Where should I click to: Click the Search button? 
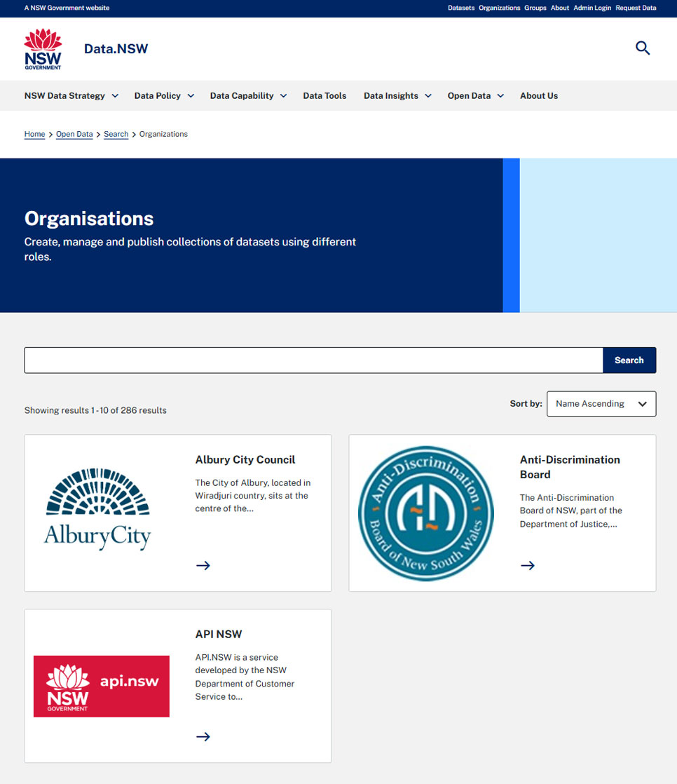tap(629, 360)
